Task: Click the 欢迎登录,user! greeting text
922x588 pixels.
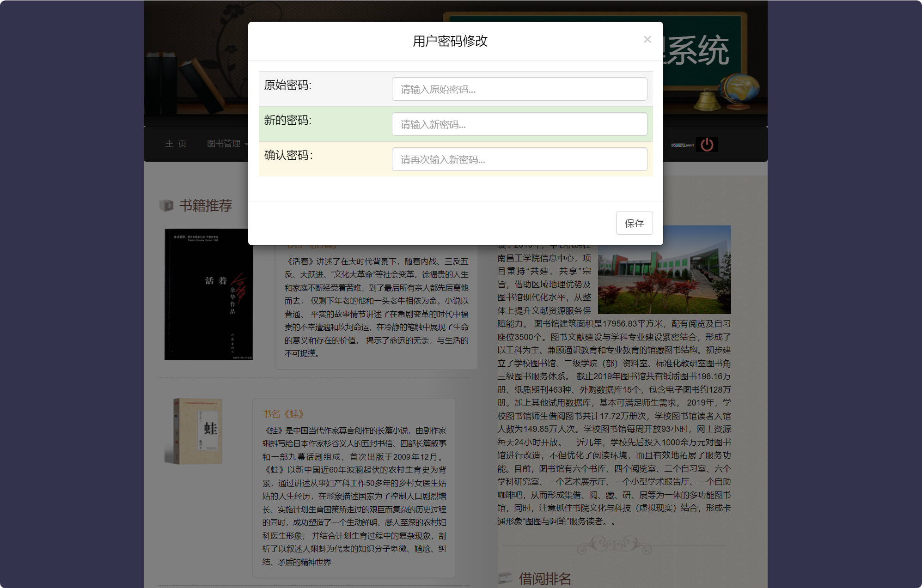Action: pyautogui.click(x=682, y=145)
